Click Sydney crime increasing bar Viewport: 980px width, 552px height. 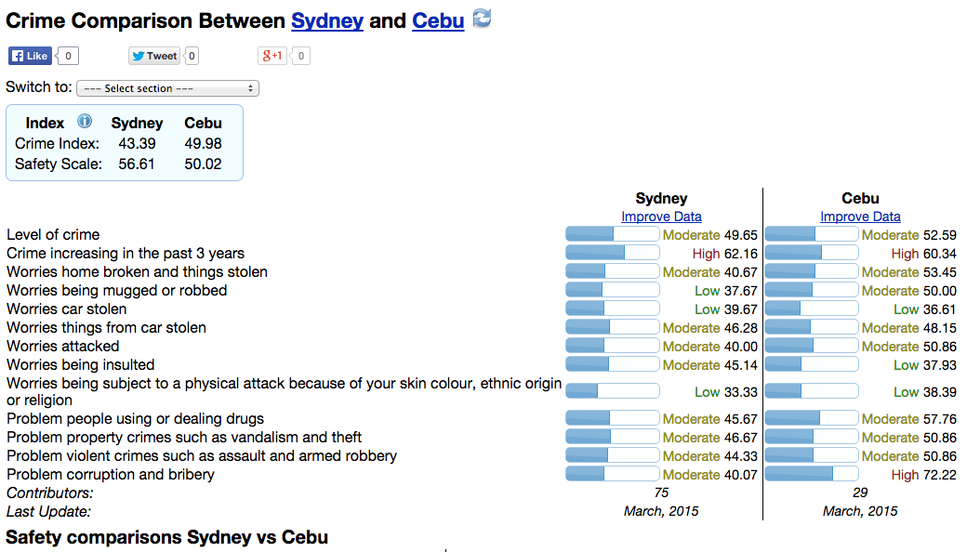pos(613,253)
